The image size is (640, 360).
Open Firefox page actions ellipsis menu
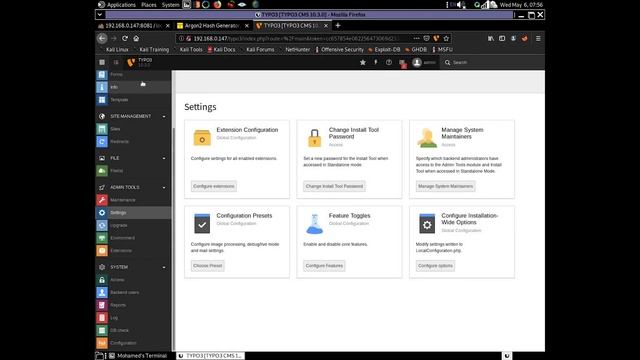416,38
